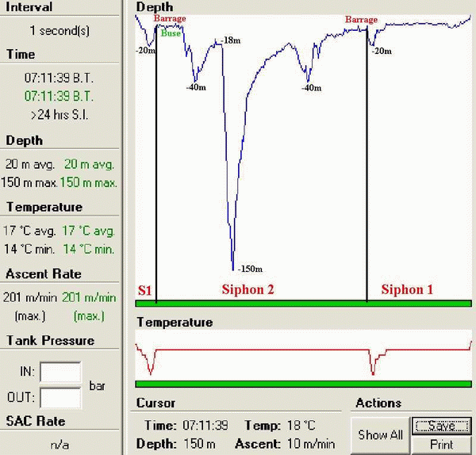Click the Print button
Screen dimensions: 476x455
tap(441, 445)
